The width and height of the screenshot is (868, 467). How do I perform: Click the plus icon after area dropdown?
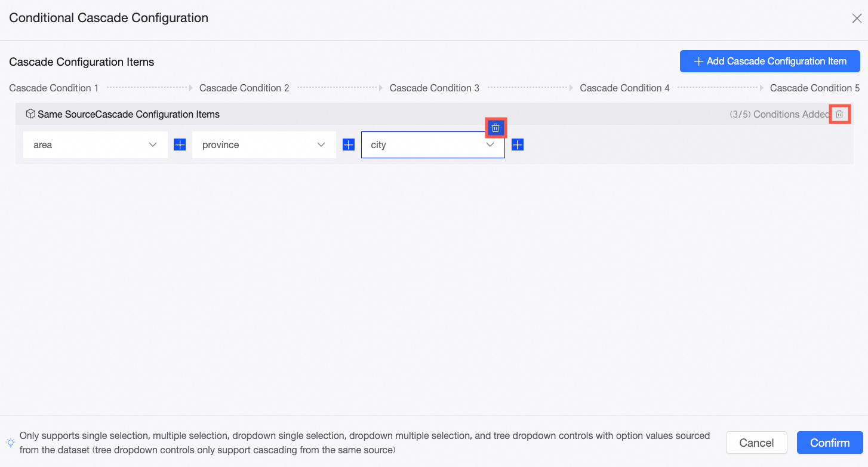(180, 145)
